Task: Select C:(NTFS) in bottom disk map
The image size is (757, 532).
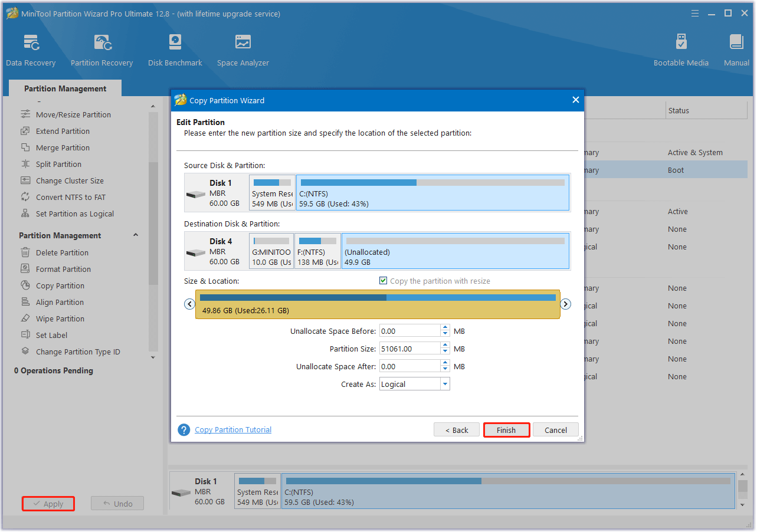Action: point(508,491)
